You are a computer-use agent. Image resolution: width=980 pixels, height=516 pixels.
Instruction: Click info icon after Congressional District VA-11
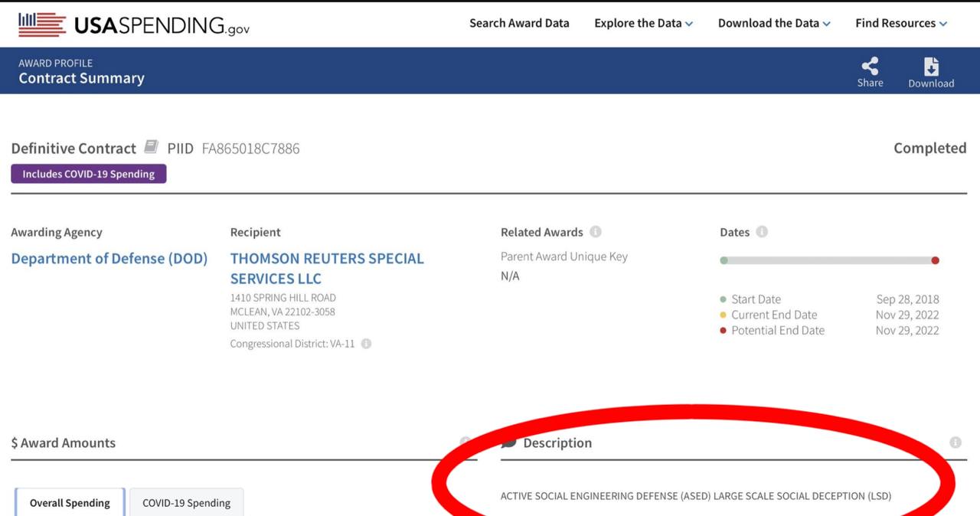[x=366, y=344]
